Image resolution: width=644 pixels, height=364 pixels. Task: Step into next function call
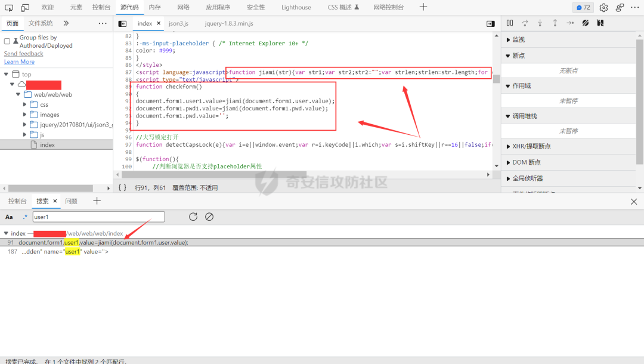click(540, 23)
